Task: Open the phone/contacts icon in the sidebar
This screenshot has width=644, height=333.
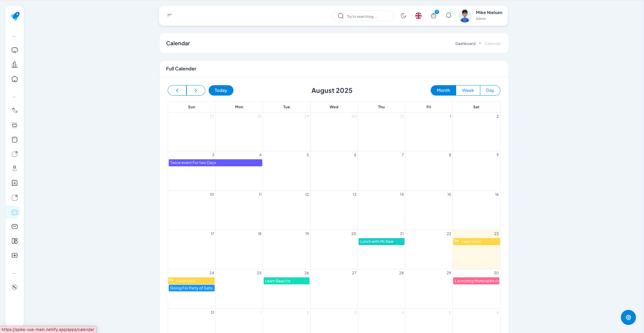Action: coord(14,110)
